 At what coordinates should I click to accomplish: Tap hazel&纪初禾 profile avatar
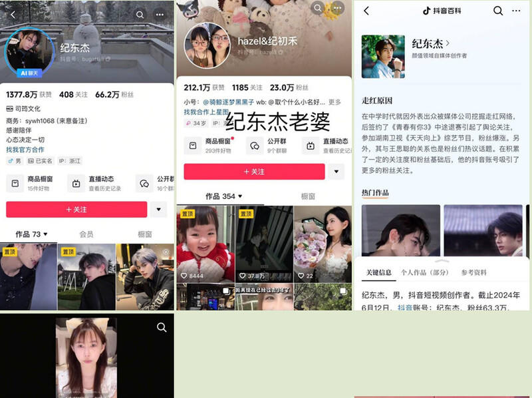(x=207, y=45)
